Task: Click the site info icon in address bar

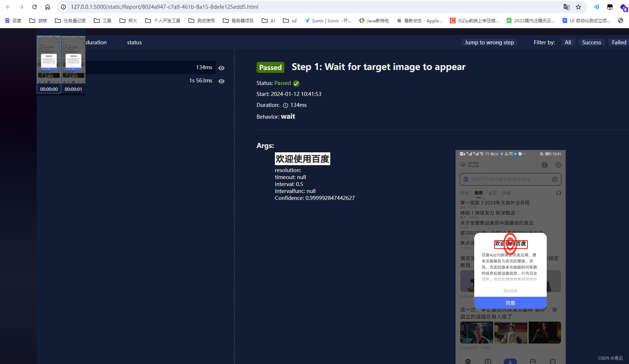Action: [63, 7]
